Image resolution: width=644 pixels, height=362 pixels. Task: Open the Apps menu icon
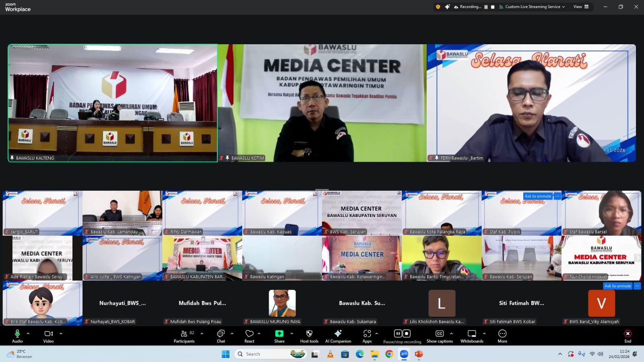tap(367, 334)
